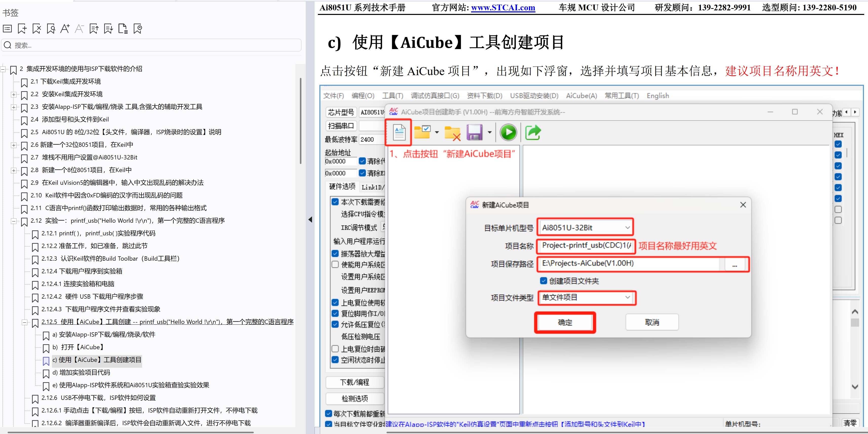Open the bookmark list options menu icon
The width and height of the screenshot is (868, 434).
click(7, 29)
